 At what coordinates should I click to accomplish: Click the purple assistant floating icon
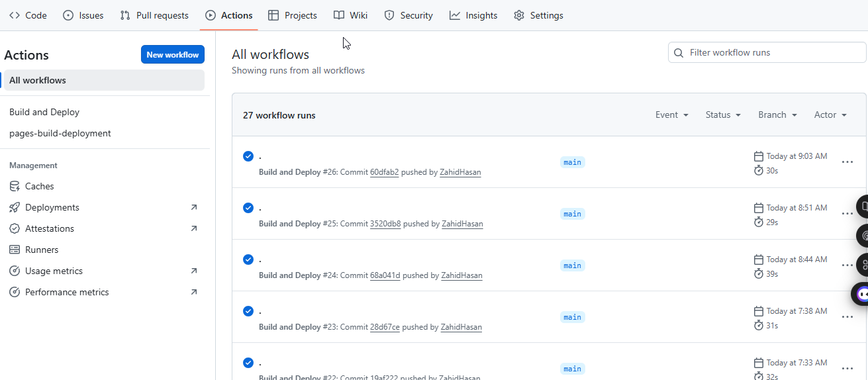pos(861,294)
